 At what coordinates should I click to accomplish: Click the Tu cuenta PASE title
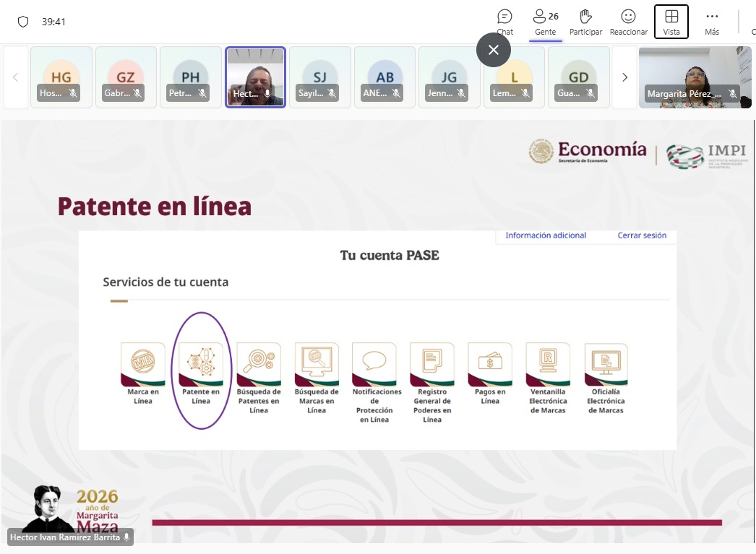click(x=390, y=255)
